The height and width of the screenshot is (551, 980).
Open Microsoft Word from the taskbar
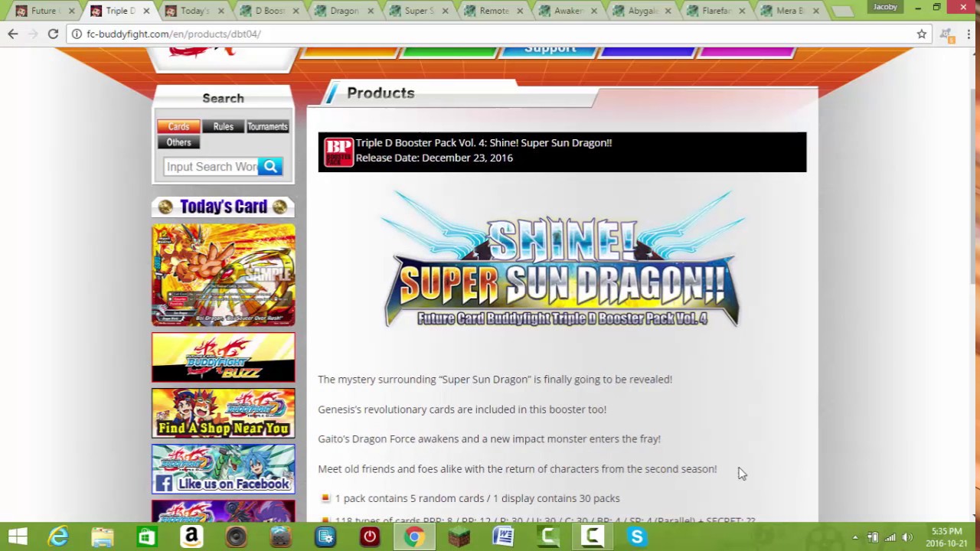click(x=504, y=536)
